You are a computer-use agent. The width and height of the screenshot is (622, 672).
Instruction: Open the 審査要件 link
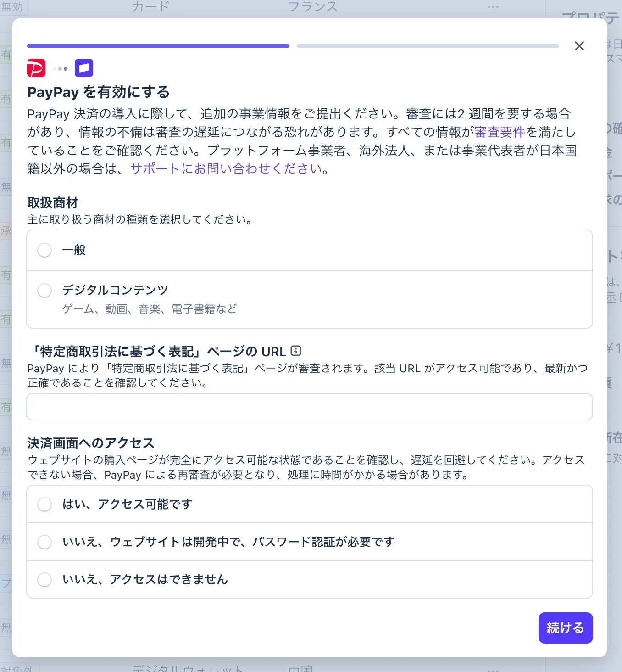tap(500, 132)
